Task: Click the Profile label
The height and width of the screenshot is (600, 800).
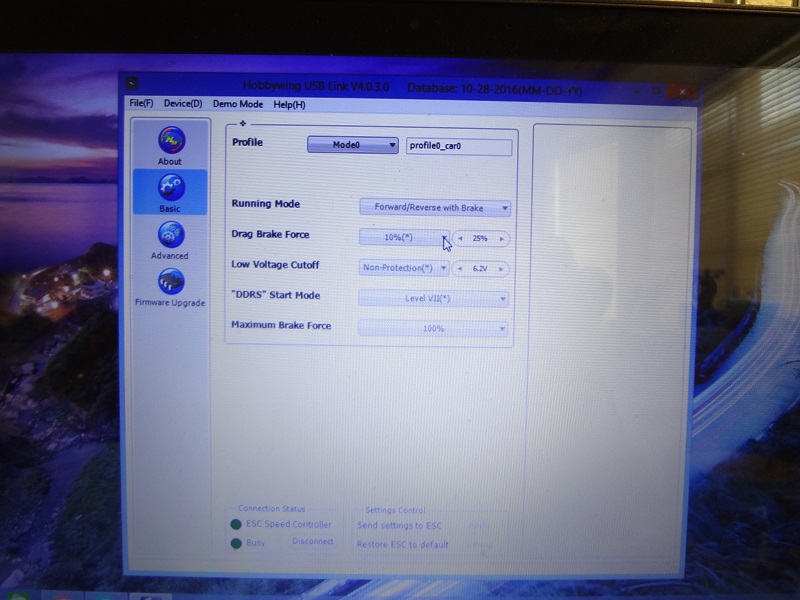Action: 247,142
